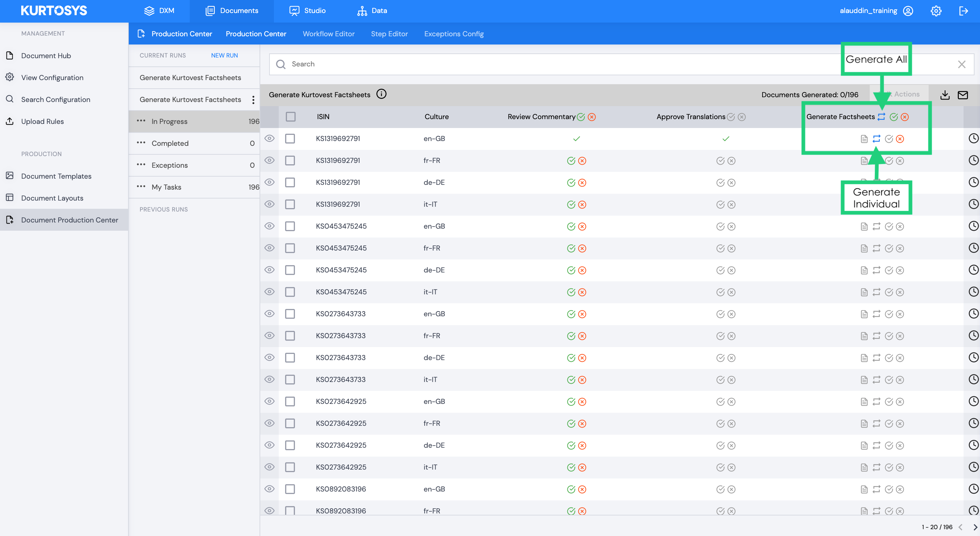Click the download icon next to Actions

(945, 95)
